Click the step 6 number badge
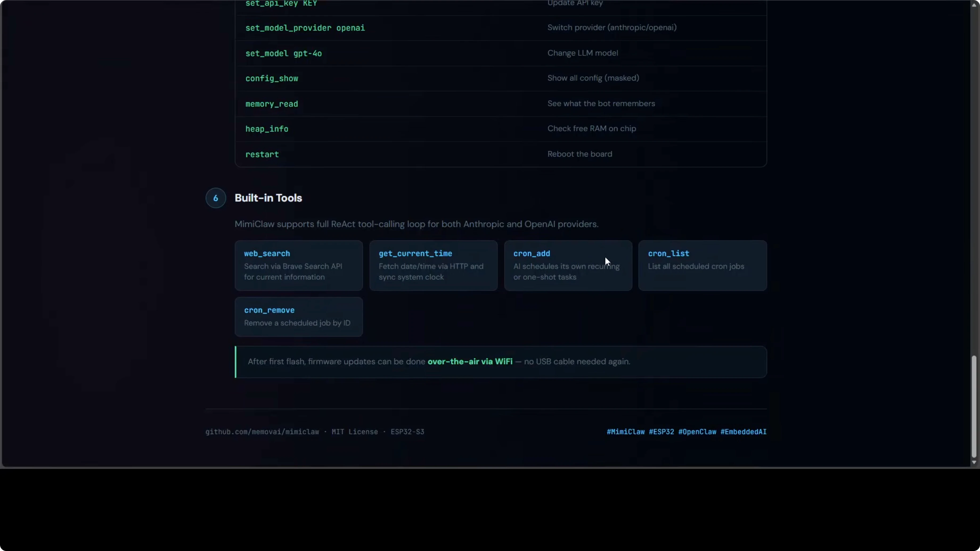This screenshot has width=980, height=551. pos(216,198)
